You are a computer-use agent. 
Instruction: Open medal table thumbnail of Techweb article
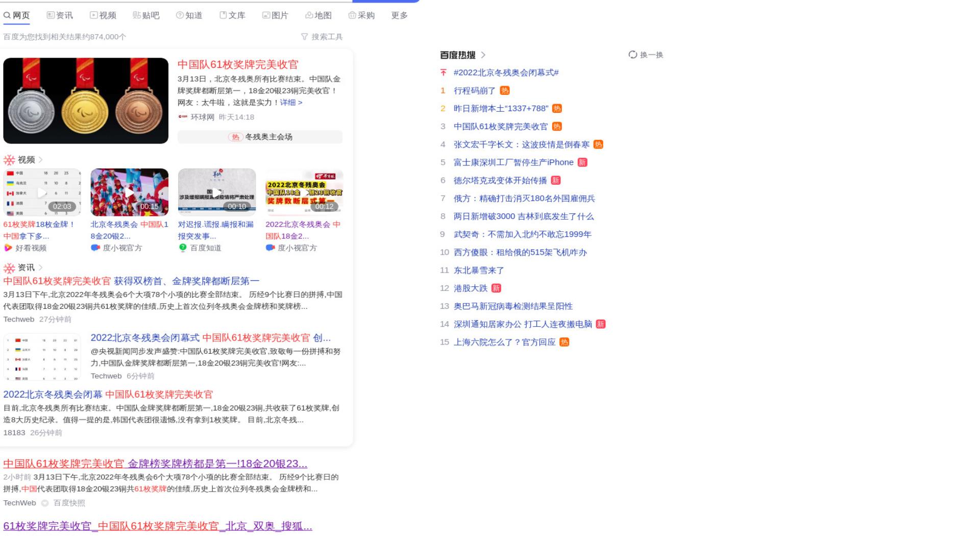tap(42, 357)
